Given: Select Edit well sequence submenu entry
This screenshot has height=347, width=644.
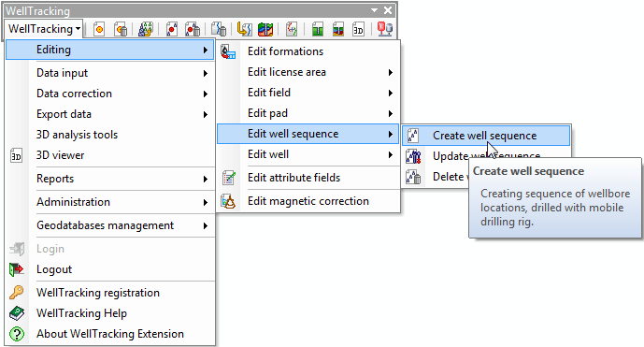Looking at the screenshot, I should pyautogui.click(x=308, y=134).
